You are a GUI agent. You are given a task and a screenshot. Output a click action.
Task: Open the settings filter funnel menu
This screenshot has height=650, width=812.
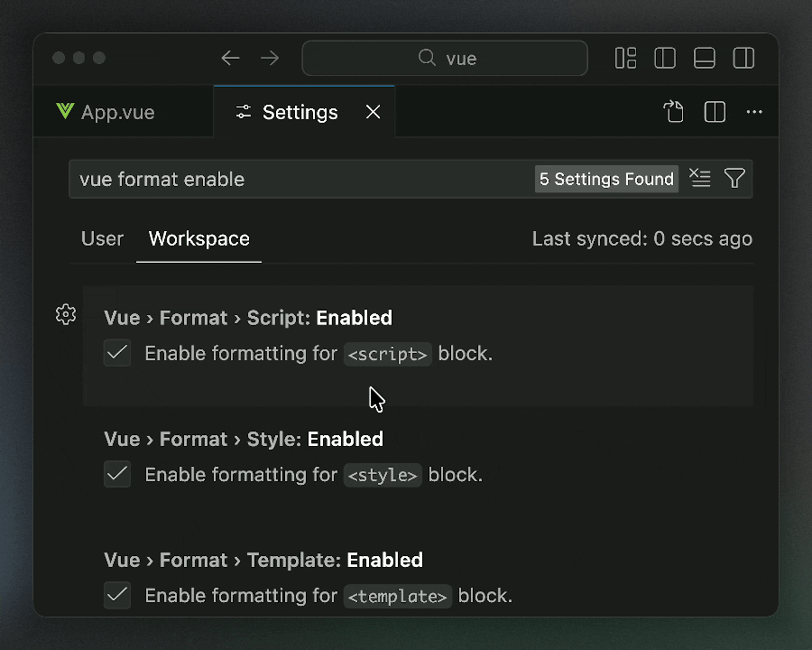[735, 179]
